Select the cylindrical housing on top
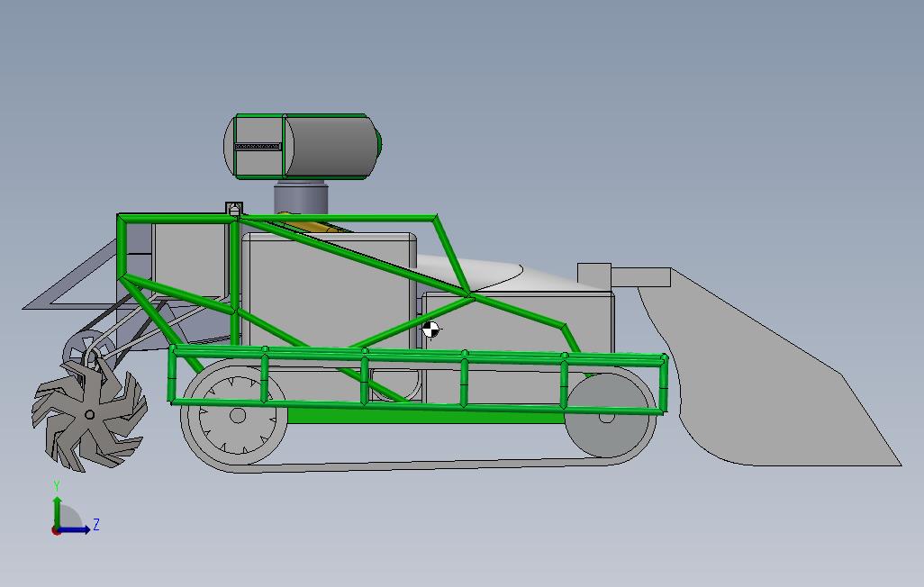The height and width of the screenshot is (587, 924). tap(302, 146)
